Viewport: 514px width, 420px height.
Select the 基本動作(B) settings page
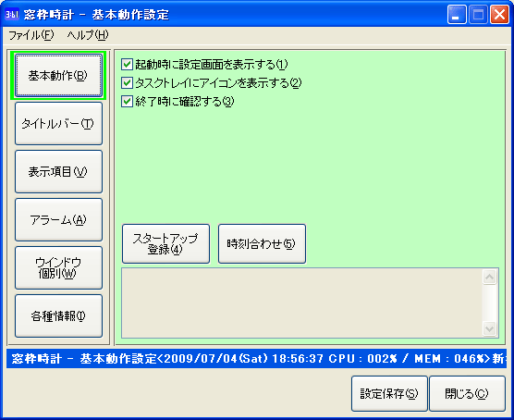coord(58,76)
